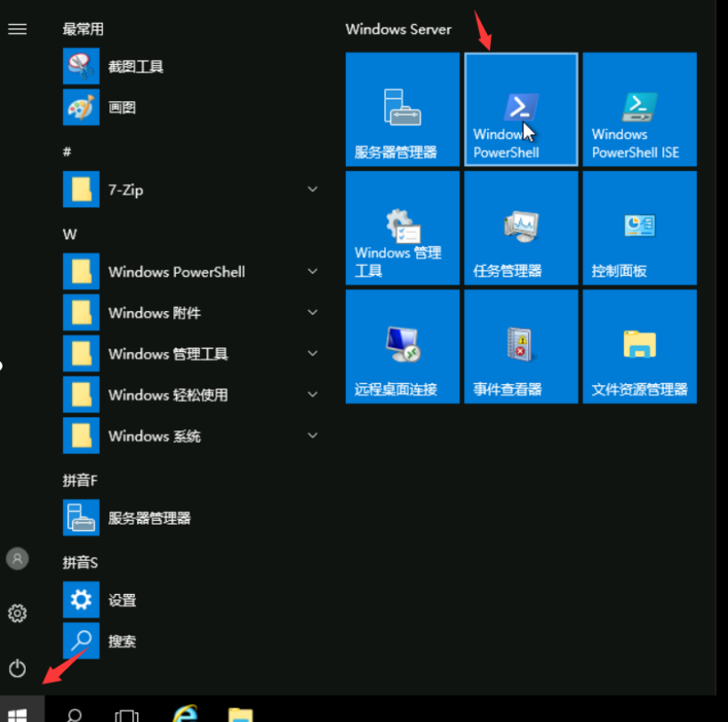Launch the 任务管理器 tile

521,228
